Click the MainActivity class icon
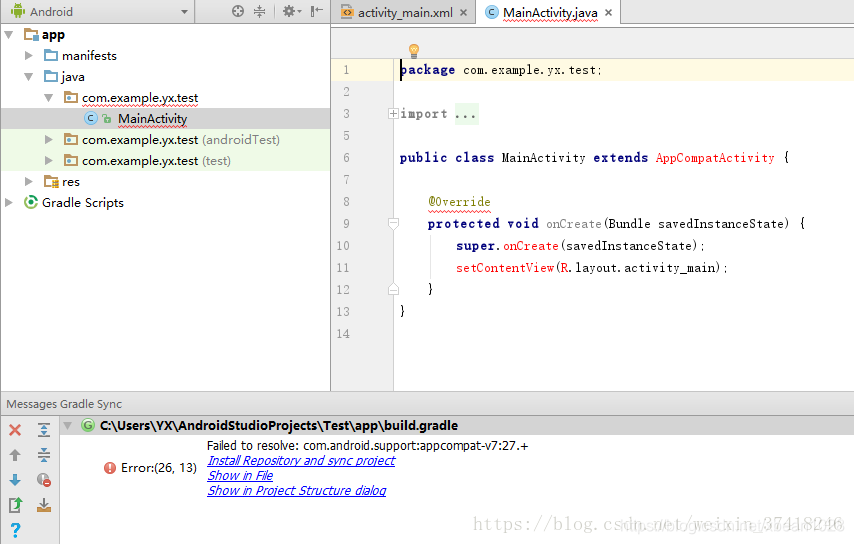 [x=91, y=119]
